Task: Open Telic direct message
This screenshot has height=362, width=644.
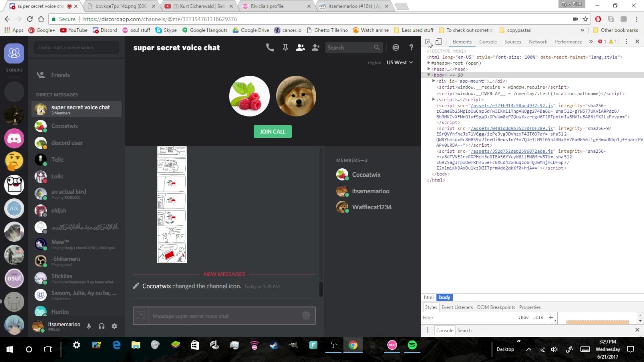Action: pos(76,160)
